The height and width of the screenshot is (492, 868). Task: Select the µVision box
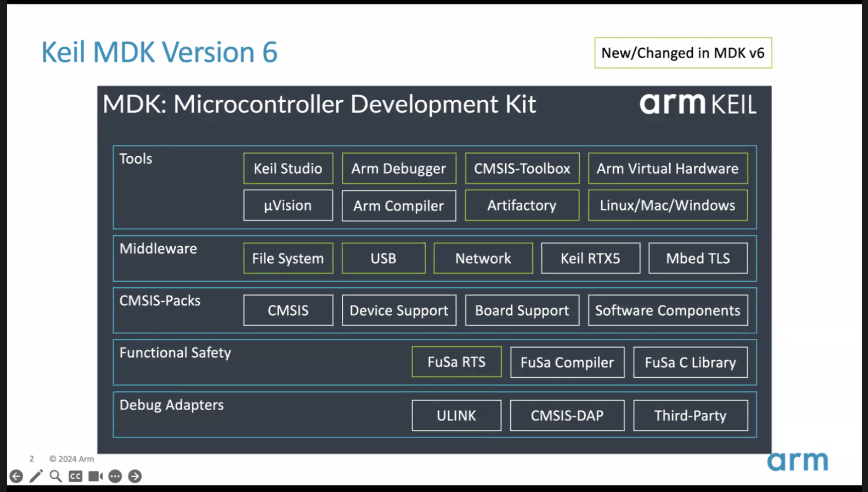click(288, 205)
